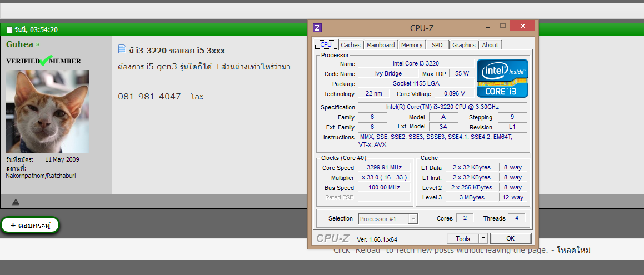Click the green verified member checkmark
This screenshot has height=275, width=644.
tap(45, 61)
